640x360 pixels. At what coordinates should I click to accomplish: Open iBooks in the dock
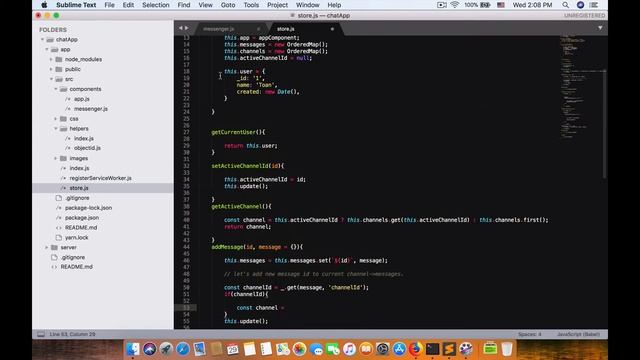pos(366,349)
